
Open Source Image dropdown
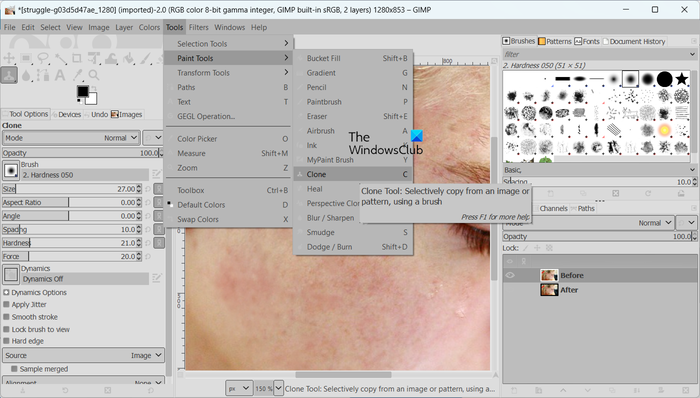83,355
